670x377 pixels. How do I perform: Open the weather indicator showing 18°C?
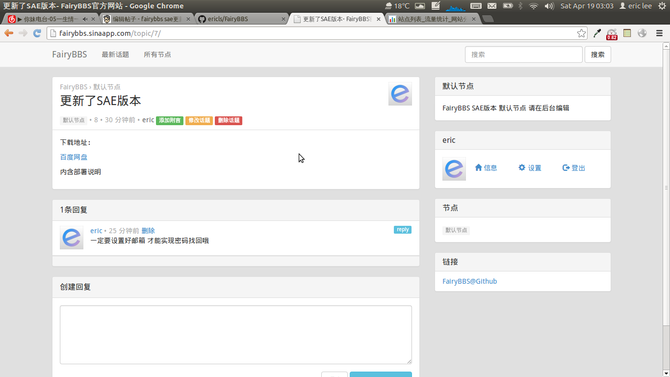[x=397, y=6]
